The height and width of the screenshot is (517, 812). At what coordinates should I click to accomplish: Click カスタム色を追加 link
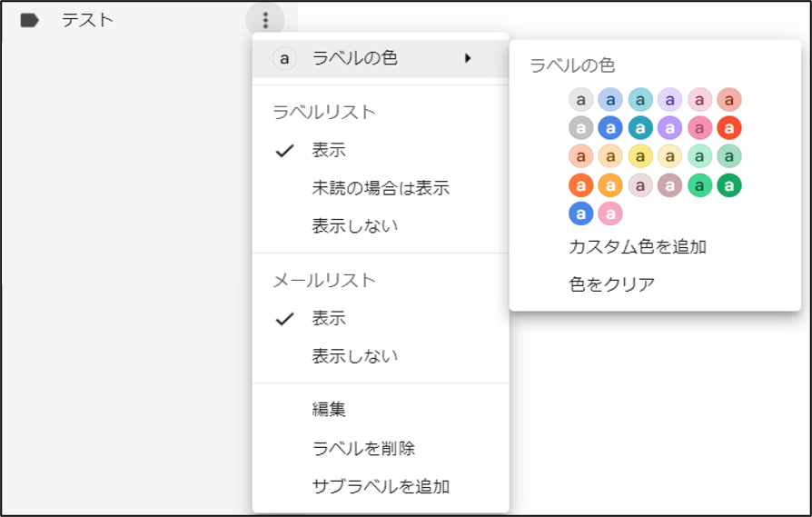coord(638,246)
